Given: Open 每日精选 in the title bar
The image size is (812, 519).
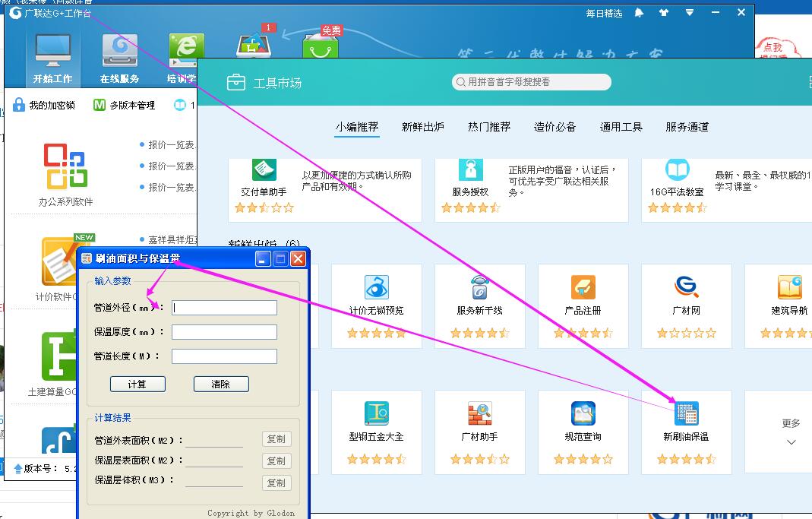Looking at the screenshot, I should tap(604, 14).
